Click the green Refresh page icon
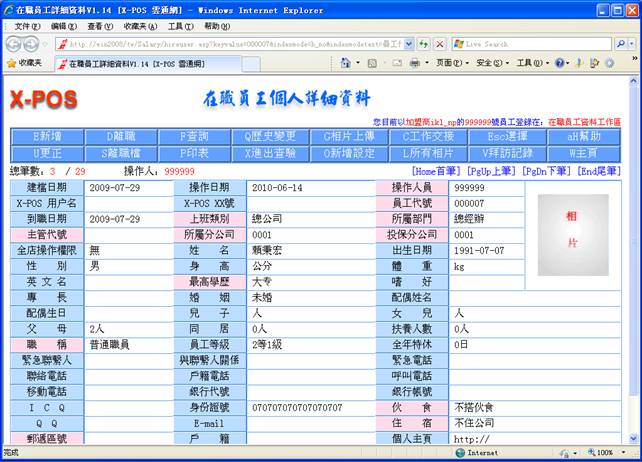 pyautogui.click(x=423, y=44)
